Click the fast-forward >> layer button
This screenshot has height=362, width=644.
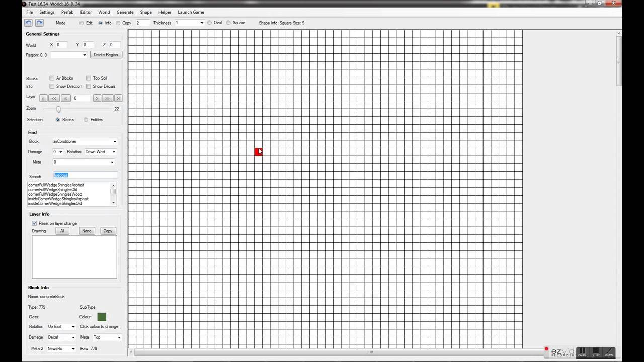click(x=107, y=98)
